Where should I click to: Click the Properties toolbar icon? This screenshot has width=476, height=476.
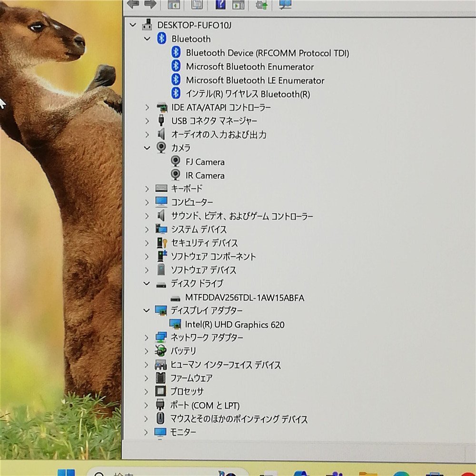(x=197, y=4)
